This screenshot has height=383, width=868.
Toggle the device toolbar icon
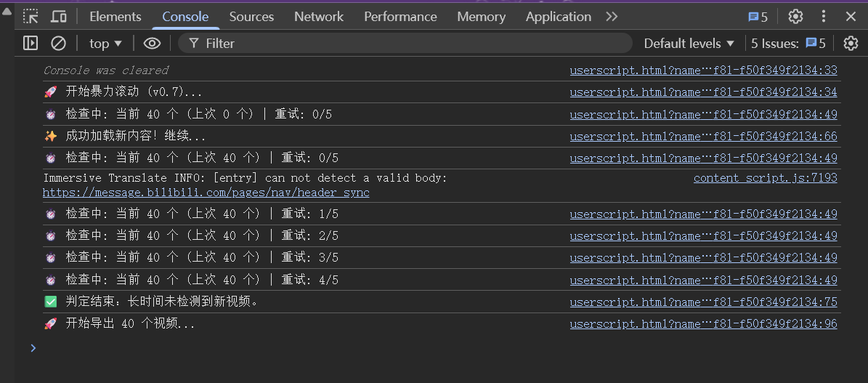pyautogui.click(x=59, y=17)
